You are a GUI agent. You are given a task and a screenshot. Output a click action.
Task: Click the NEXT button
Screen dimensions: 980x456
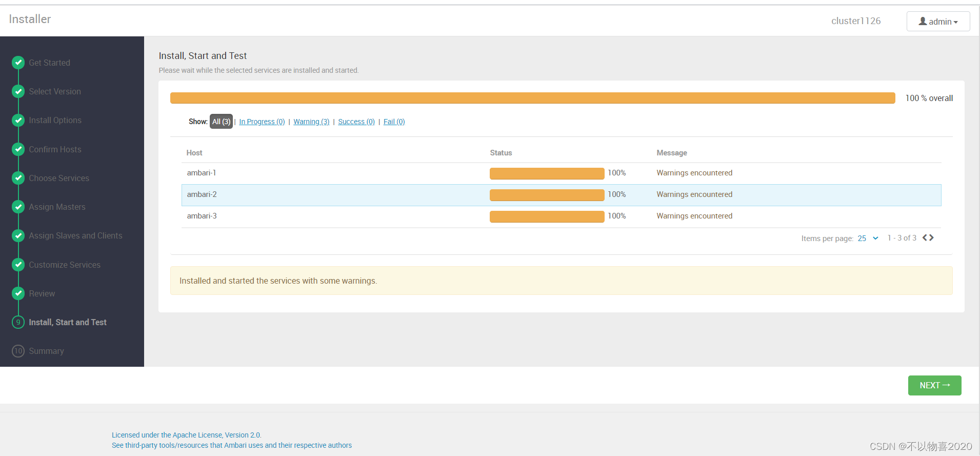coord(934,385)
